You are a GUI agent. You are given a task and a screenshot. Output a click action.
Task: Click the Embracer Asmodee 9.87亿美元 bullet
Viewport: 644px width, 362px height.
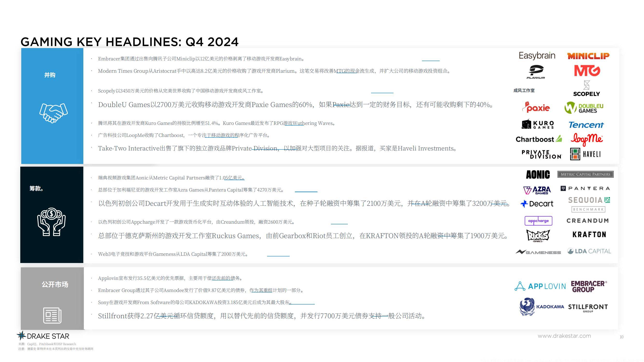201,290
